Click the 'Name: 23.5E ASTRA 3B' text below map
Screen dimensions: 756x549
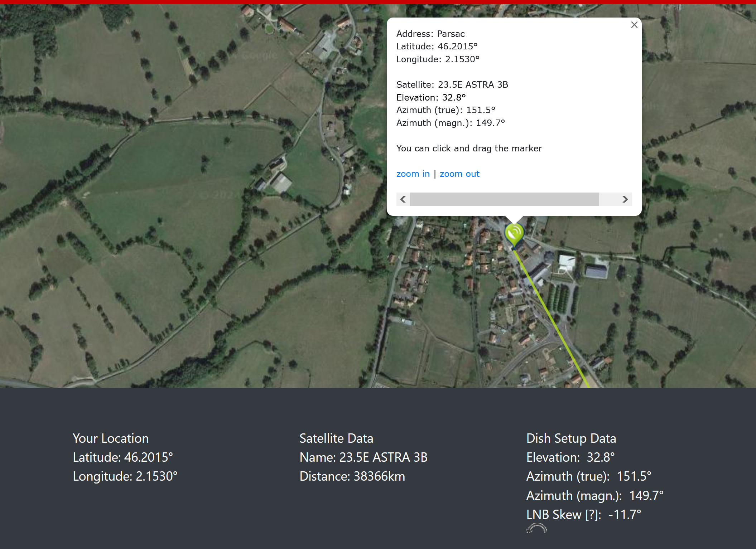(363, 457)
